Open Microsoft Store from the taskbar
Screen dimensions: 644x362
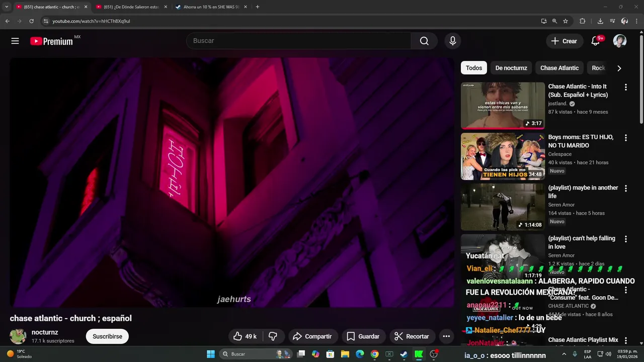(x=330, y=354)
